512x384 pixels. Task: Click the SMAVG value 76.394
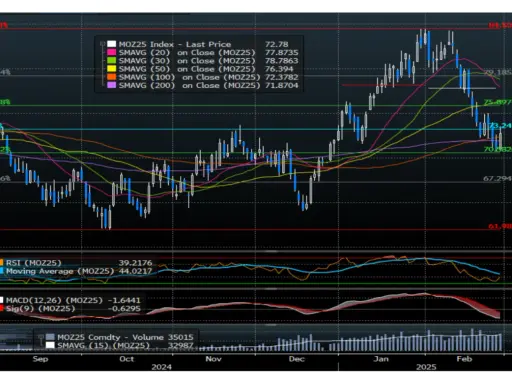point(279,69)
